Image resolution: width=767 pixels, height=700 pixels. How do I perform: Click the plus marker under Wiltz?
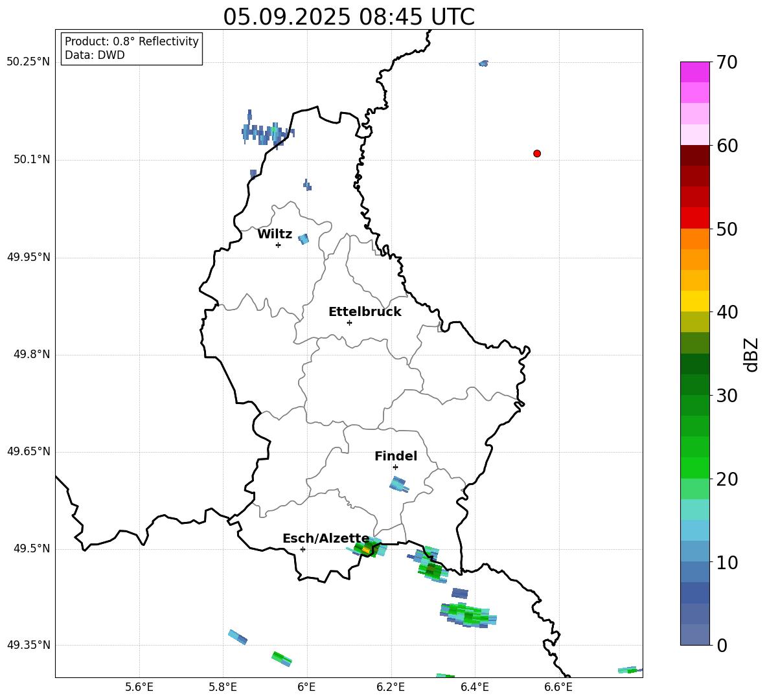279,245
